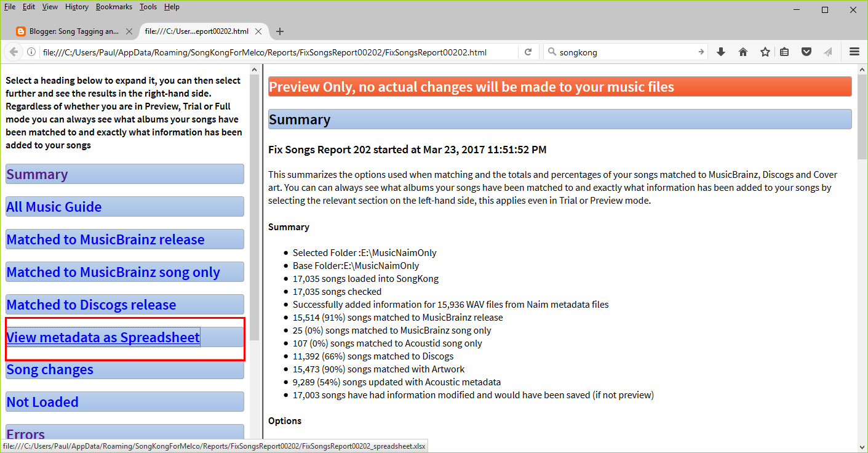Click '15,473 (90%) songs matched with Artwork'
The image size is (868, 453).
(x=379, y=369)
